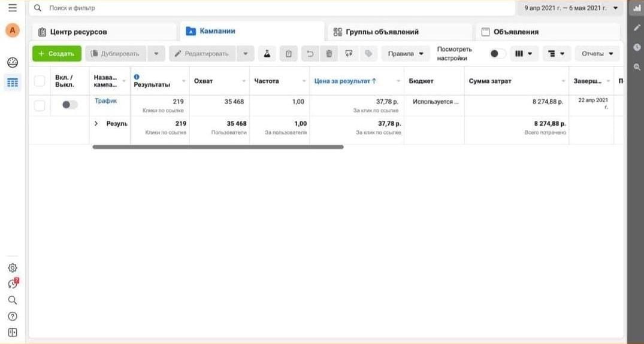Click the orange account avatar A
The image size is (644, 344).
coord(13,31)
